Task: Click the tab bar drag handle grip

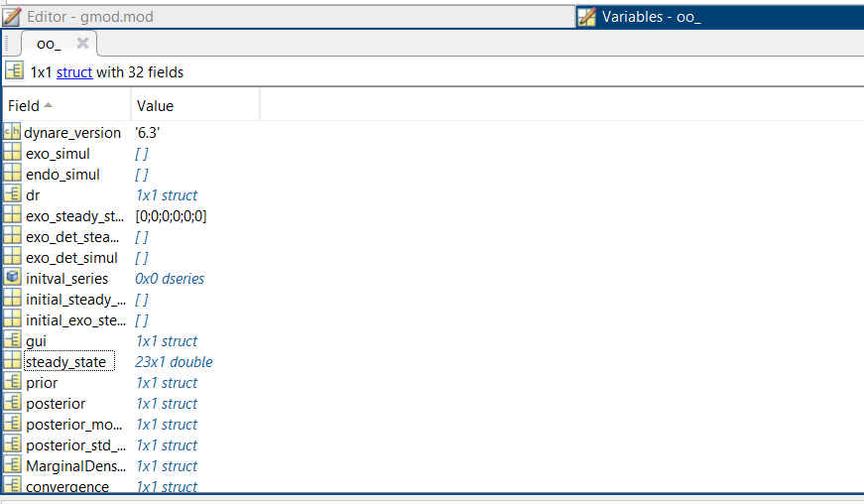Action: [7, 44]
